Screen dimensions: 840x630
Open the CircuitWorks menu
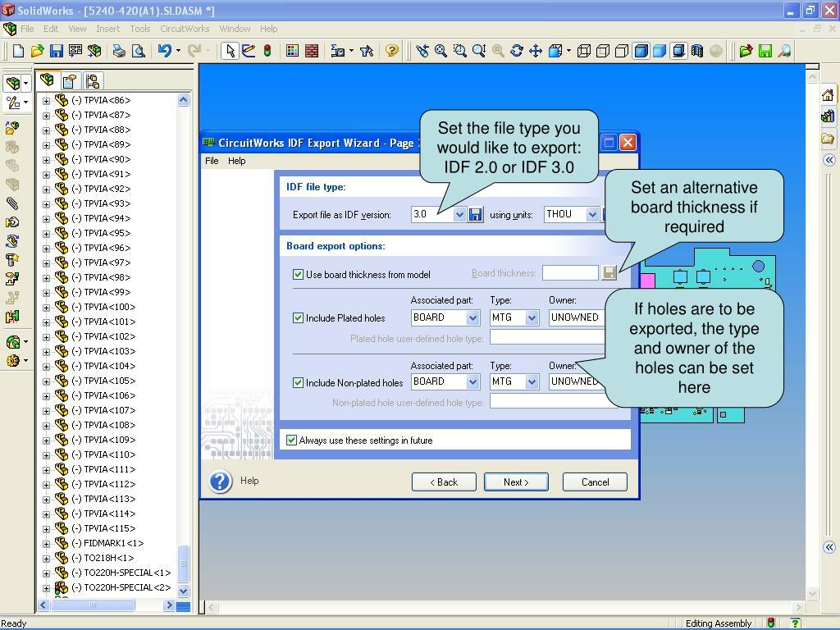(x=185, y=29)
